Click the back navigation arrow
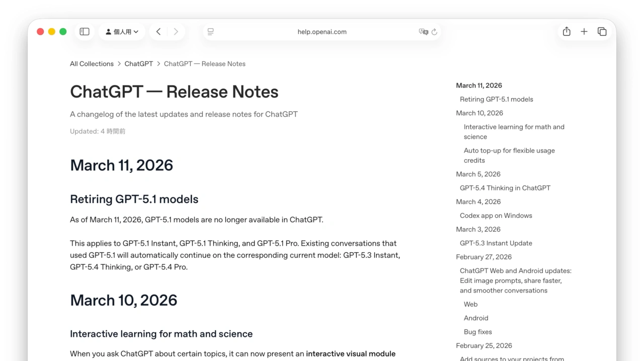Image resolution: width=644 pixels, height=361 pixels. pos(158,31)
